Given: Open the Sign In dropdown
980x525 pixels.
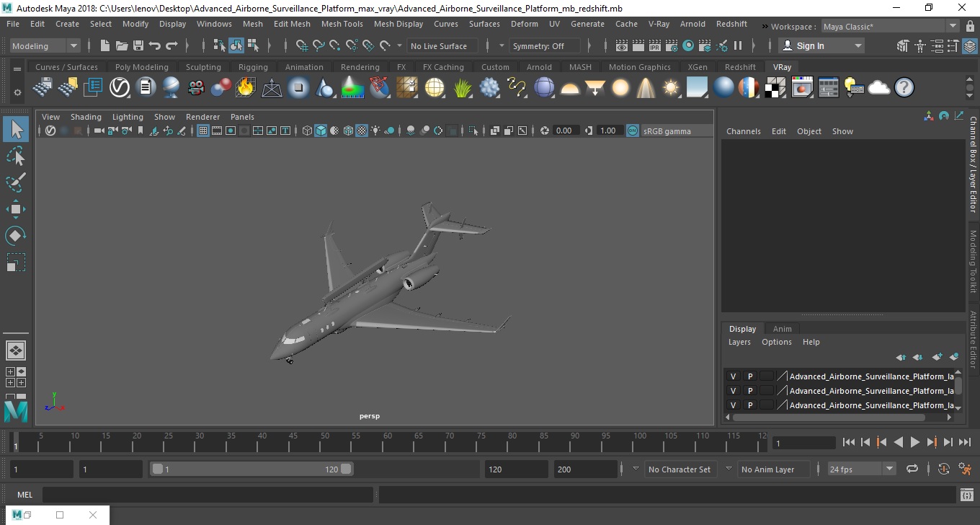Looking at the screenshot, I should (823, 45).
